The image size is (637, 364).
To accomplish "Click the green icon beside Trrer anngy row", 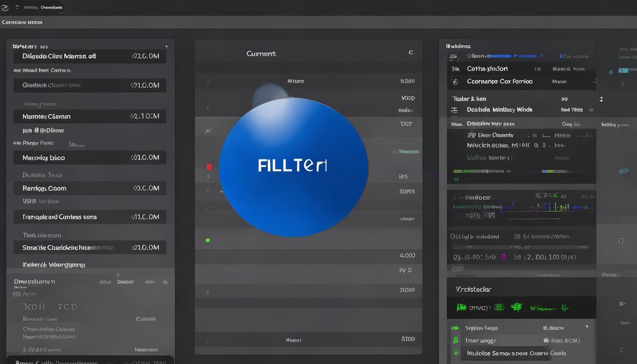I will 455,340.
